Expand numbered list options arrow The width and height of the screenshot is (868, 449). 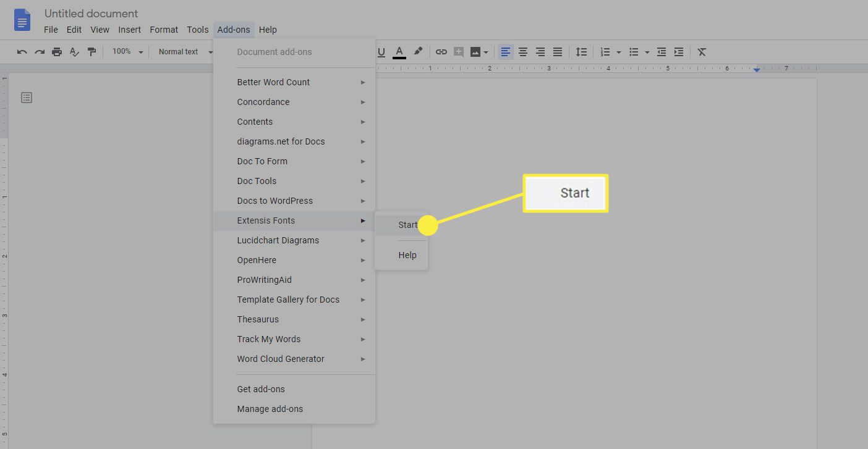(x=618, y=52)
